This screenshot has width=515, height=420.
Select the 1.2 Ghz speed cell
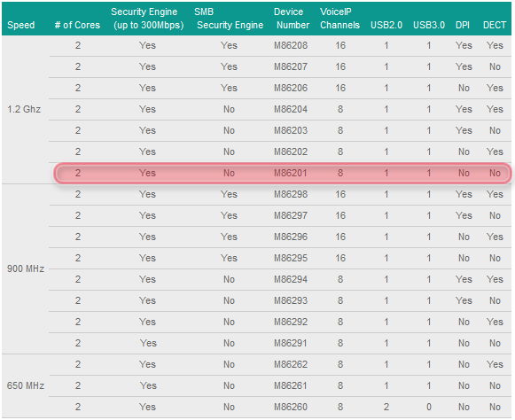coord(24,109)
